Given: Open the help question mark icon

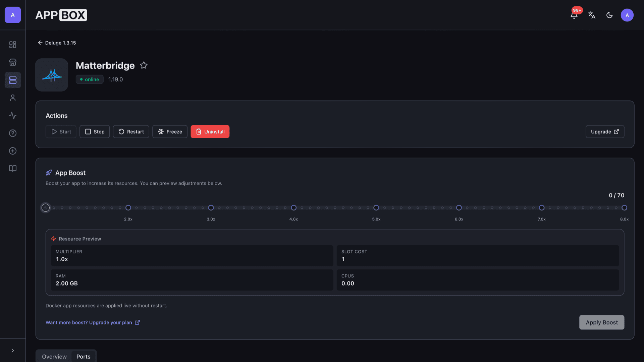Looking at the screenshot, I should coord(13,133).
